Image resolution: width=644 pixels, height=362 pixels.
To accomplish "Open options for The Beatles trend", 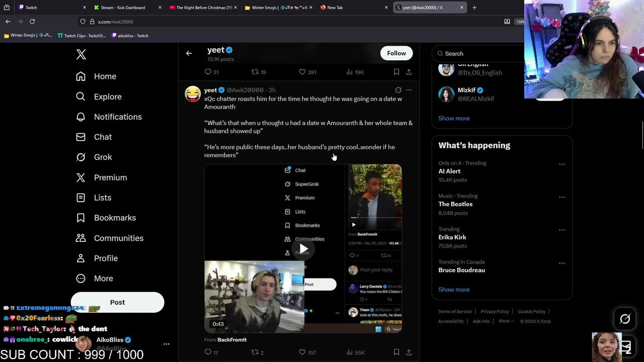I will pos(561,197).
